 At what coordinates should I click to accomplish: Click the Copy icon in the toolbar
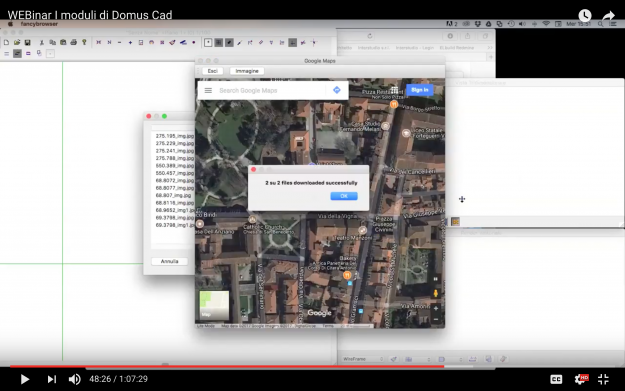click(52, 42)
